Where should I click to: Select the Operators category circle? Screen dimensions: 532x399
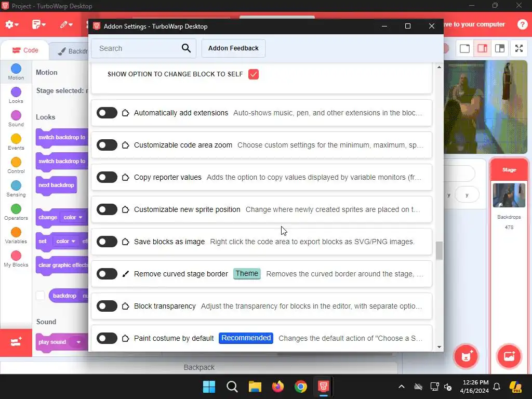coord(16,209)
